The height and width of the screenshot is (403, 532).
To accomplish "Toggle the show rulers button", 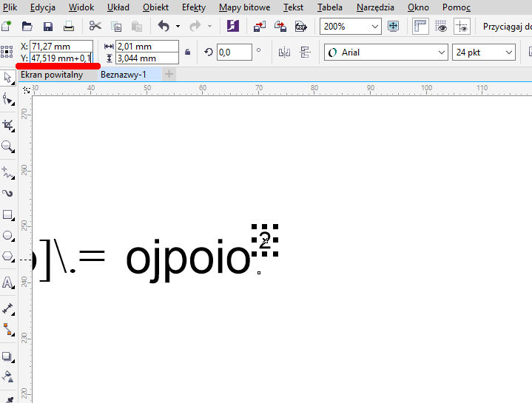I will 420,26.
